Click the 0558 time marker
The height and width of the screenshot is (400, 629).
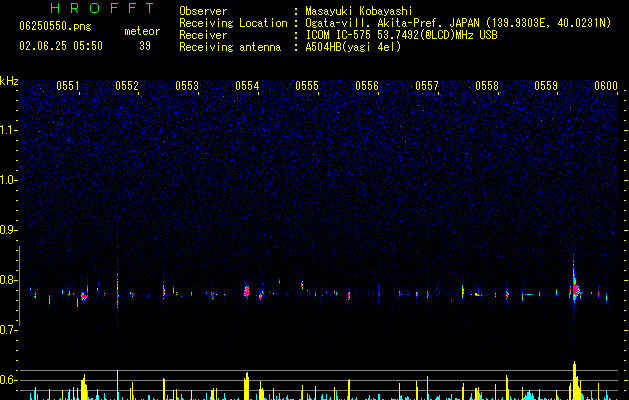(x=487, y=86)
